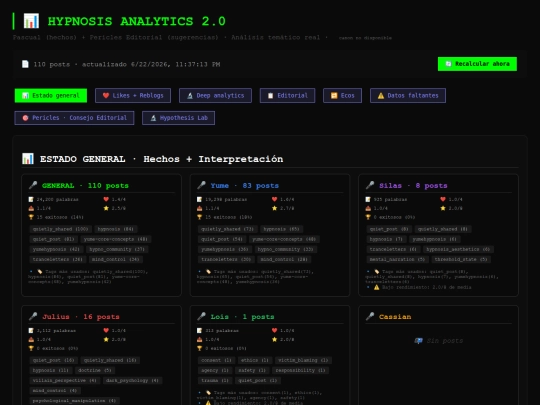The width and height of the screenshot is (540, 405).
Task: Click the 'Sin posts' text in Cassian card
Action: point(445,341)
